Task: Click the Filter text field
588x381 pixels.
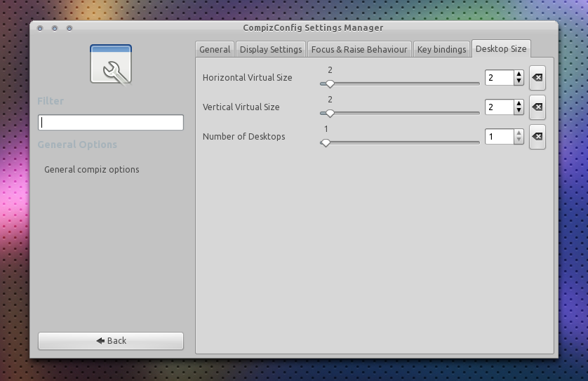Action: point(111,123)
